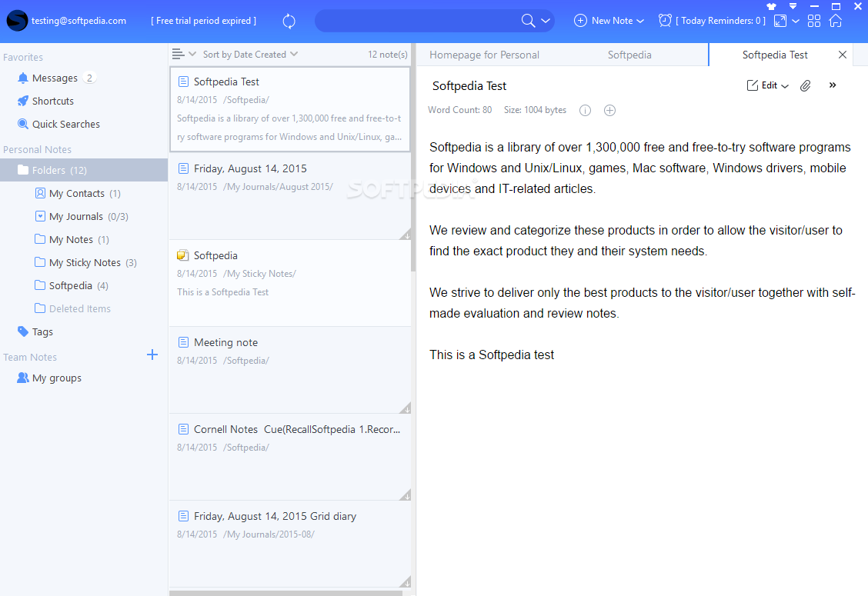Image resolution: width=868 pixels, height=596 pixels.
Task: Open Quick Searches
Action: click(66, 125)
